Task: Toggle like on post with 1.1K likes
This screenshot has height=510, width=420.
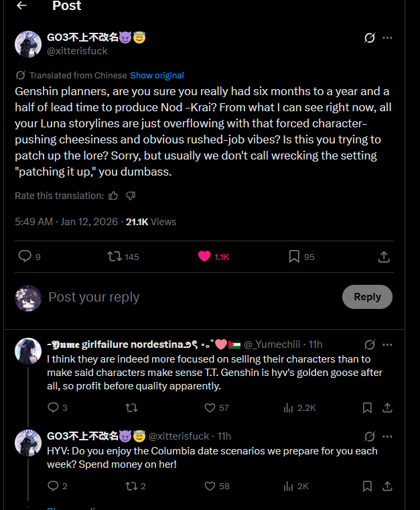Action: pos(214,256)
